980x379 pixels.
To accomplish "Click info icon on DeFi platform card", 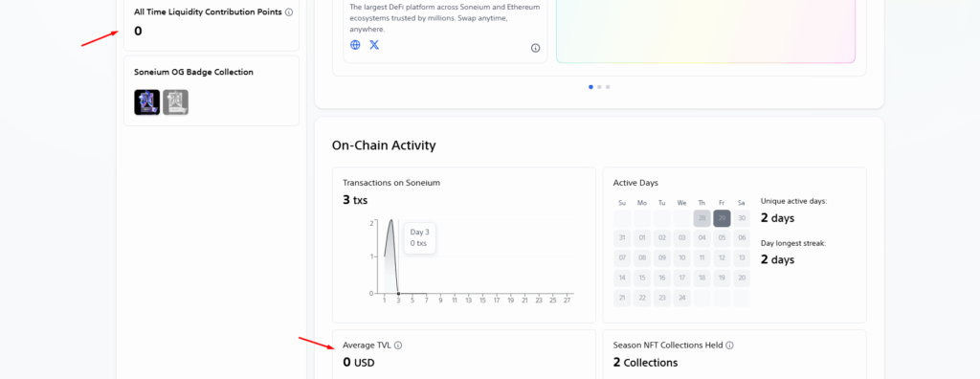I will tap(536, 48).
